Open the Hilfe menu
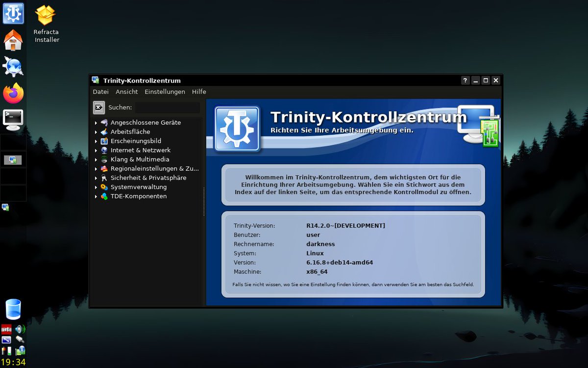588x368 pixels. pyautogui.click(x=199, y=92)
